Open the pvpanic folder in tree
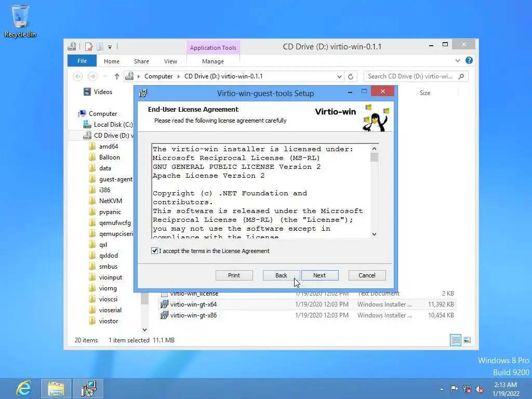The width and height of the screenshot is (532, 399). 105,212
